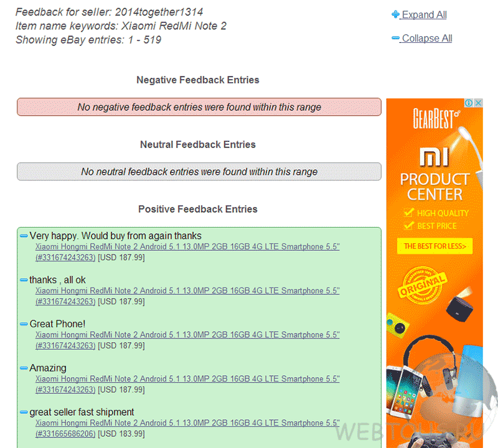Open the Collapse All link

tap(427, 38)
